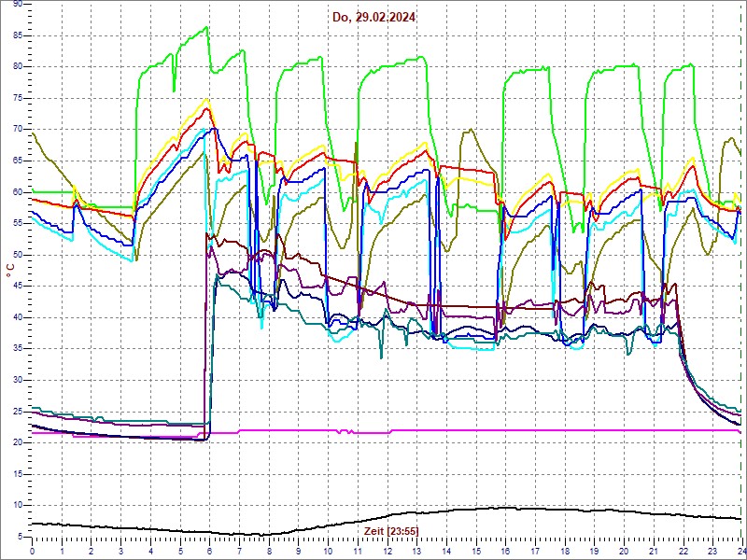Click hour 18 on the time axis
Image resolution: width=747 pixels, height=560 pixels.
[564, 549]
